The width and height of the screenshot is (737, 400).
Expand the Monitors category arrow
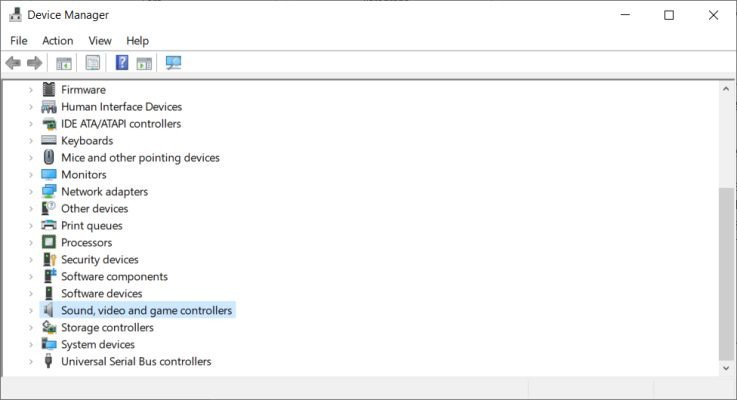(31, 175)
